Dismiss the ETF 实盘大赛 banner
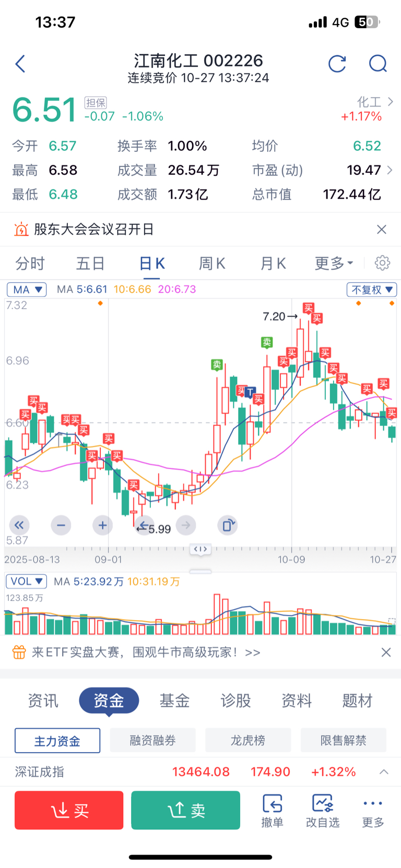401x868 pixels. tap(386, 652)
